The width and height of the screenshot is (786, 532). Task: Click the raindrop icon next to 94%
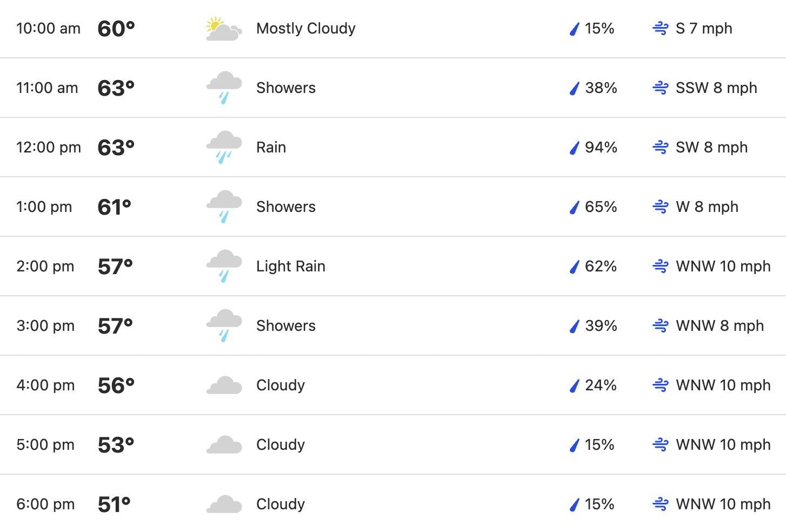tap(575, 148)
